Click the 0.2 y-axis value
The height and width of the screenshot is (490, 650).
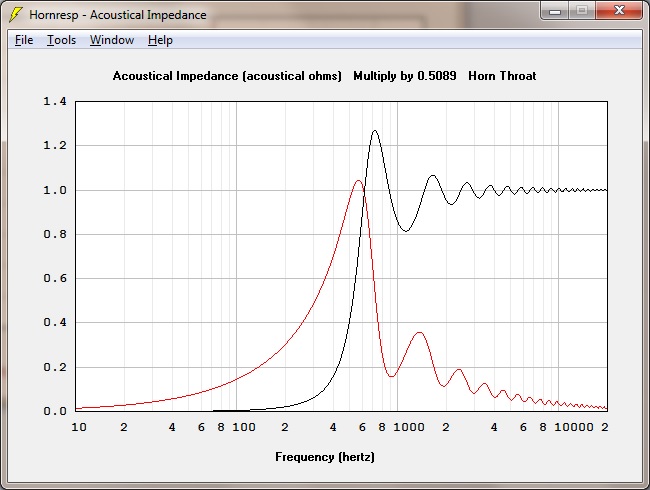(x=55, y=367)
